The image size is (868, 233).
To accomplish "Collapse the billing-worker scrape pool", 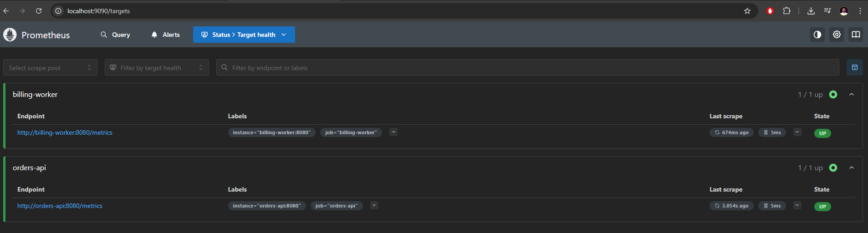I will click(851, 95).
